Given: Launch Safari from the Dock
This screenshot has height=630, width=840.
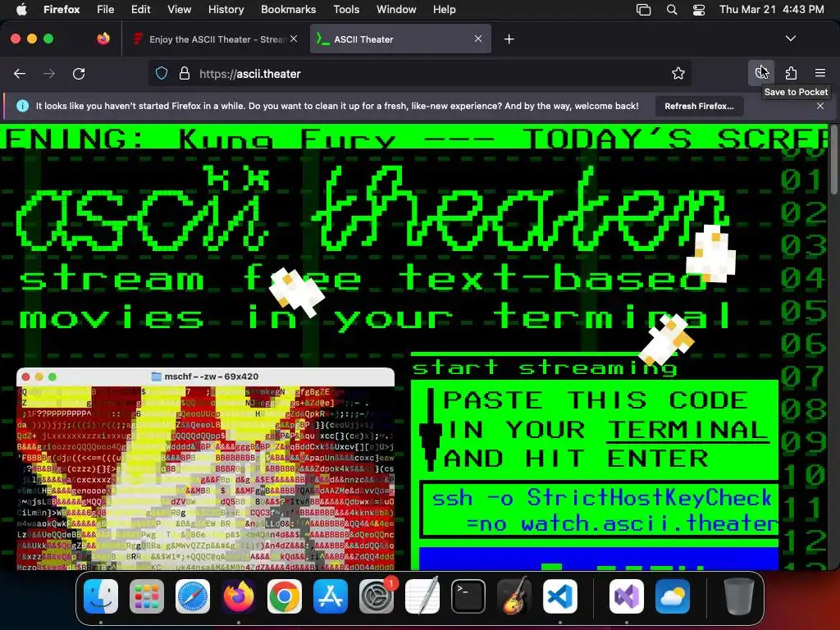Looking at the screenshot, I should (x=193, y=596).
